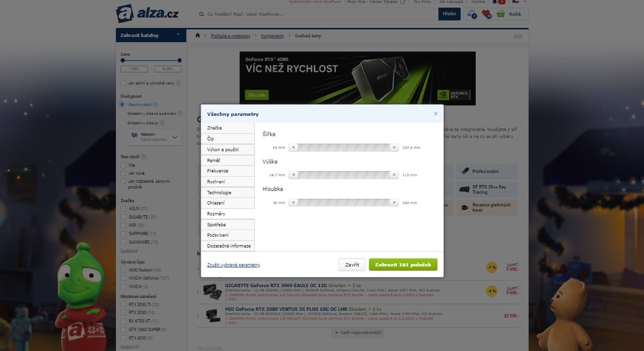Click the help icon beside Skladem u Alza.cz

(162, 123)
